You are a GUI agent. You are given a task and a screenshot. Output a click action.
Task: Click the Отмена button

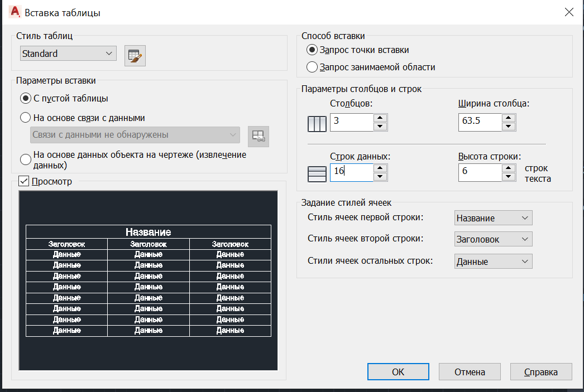(470, 371)
